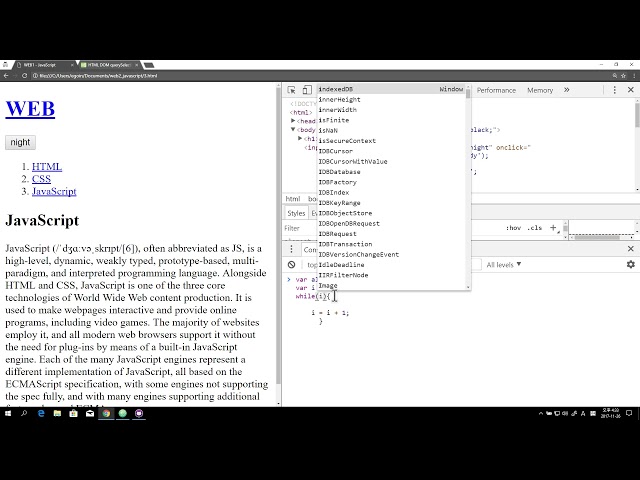The height and width of the screenshot is (480, 640).
Task: Close the DevTools panel with top X
Action: point(631,90)
